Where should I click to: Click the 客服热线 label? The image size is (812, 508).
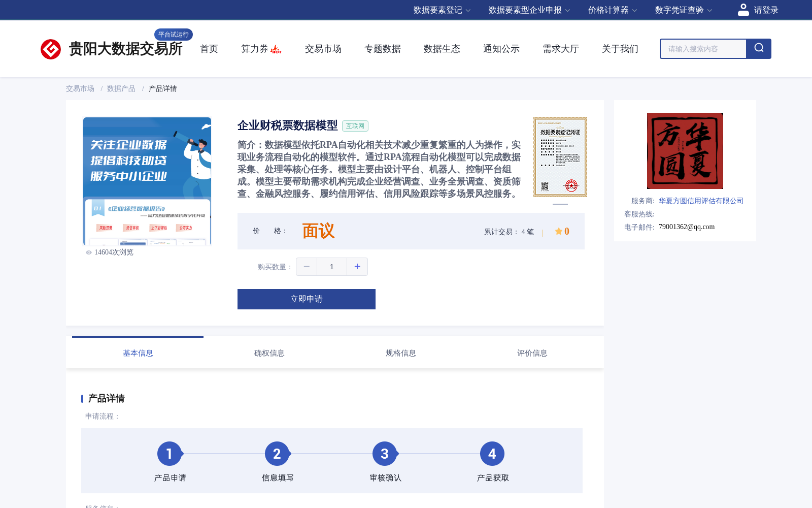(639, 214)
